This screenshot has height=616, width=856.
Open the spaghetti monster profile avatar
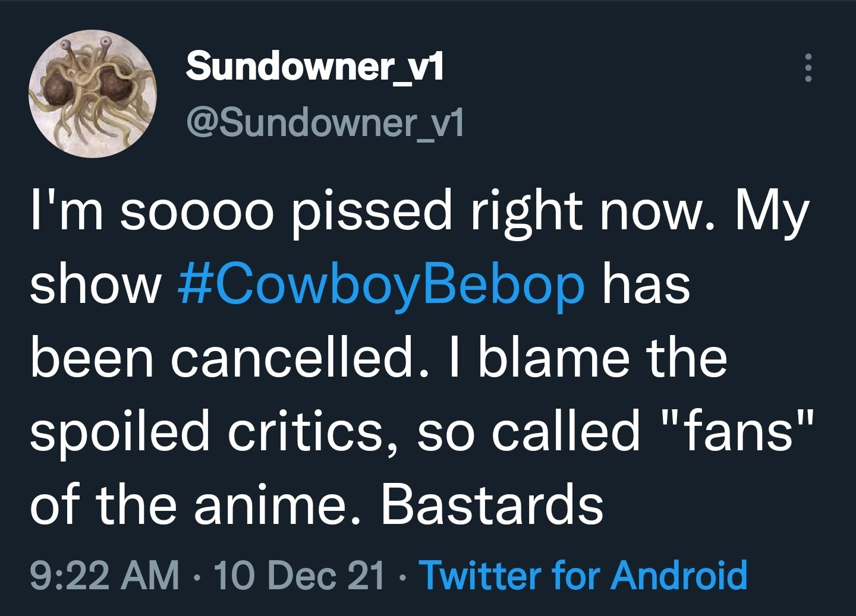click(92, 94)
